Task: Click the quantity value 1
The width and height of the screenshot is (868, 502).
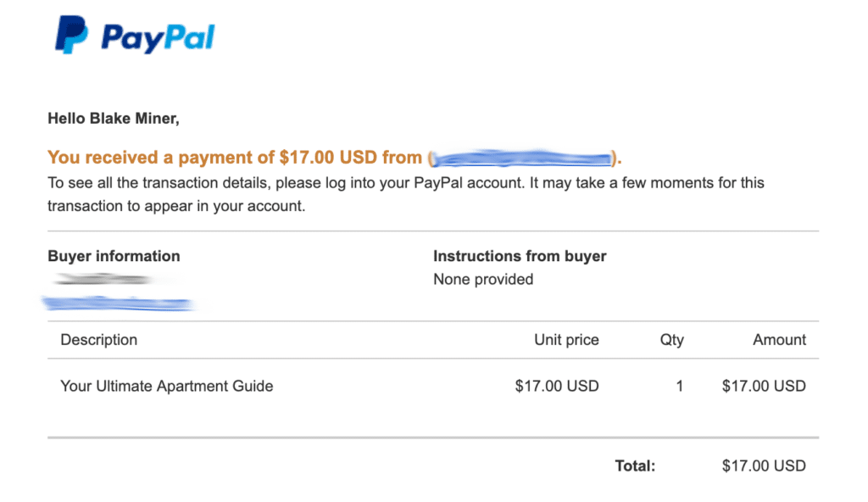Action: pos(679,386)
